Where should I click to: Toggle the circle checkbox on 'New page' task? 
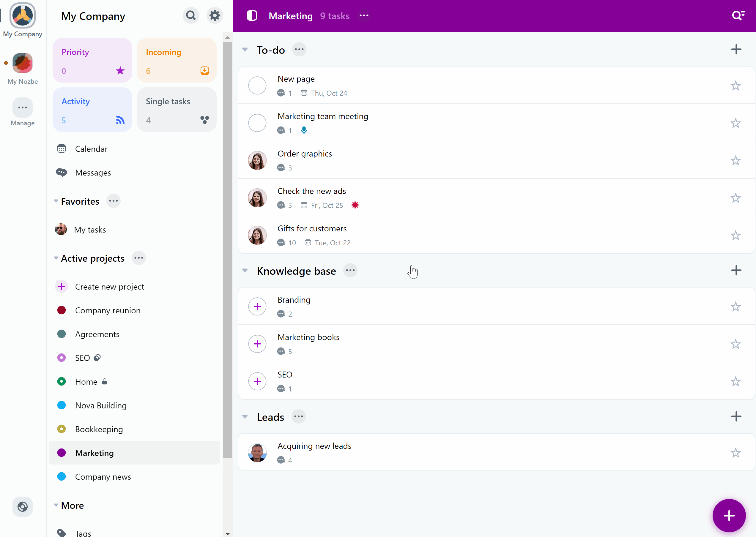pyautogui.click(x=258, y=86)
